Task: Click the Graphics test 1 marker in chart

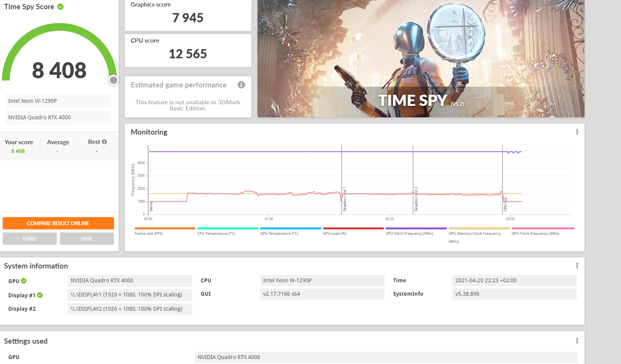Action: [x=344, y=199]
